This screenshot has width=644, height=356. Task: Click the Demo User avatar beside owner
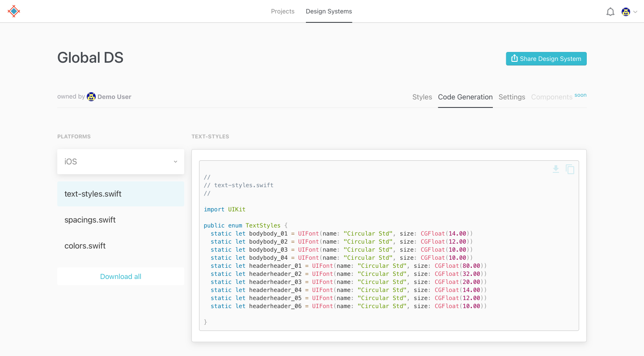click(x=91, y=97)
